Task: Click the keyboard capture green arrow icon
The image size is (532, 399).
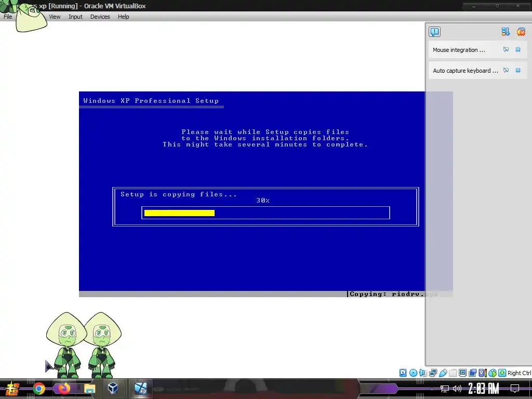Action: click(502, 373)
